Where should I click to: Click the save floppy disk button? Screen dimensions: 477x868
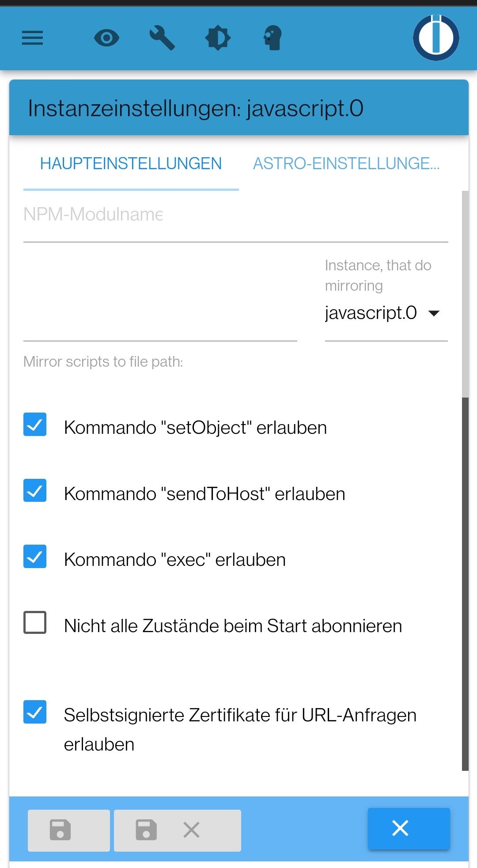tap(68, 830)
